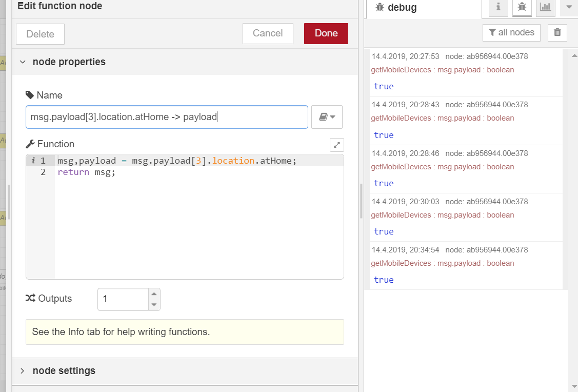Click the true value under the 20:34:54 message
The image size is (578, 392).
point(384,280)
